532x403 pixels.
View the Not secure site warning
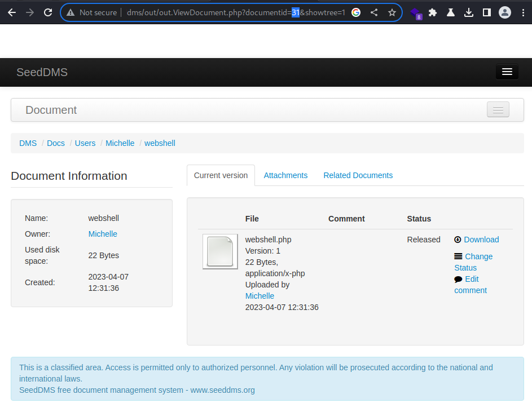point(91,12)
